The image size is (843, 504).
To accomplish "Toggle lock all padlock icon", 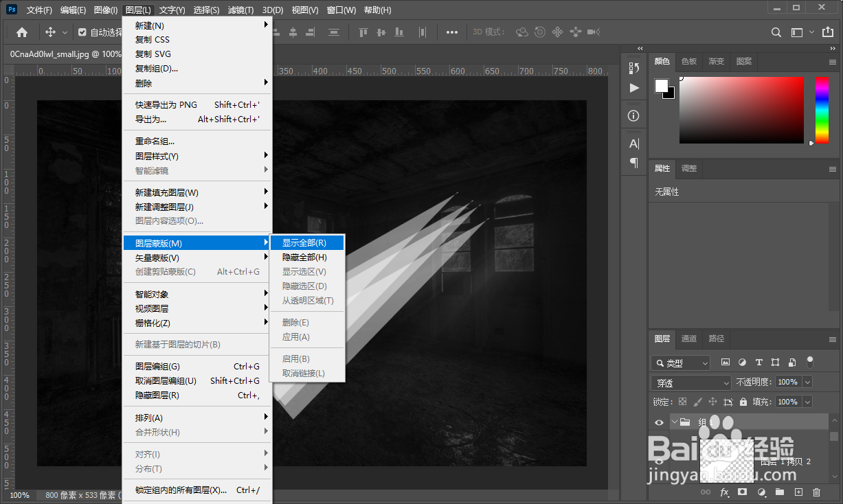I will (x=743, y=402).
